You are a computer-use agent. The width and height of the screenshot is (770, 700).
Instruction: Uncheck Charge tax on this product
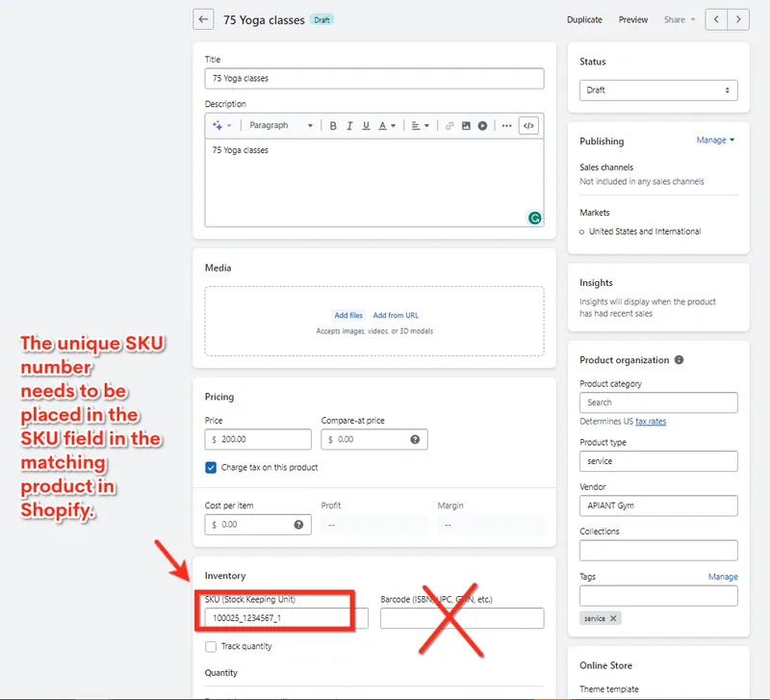tap(211, 468)
